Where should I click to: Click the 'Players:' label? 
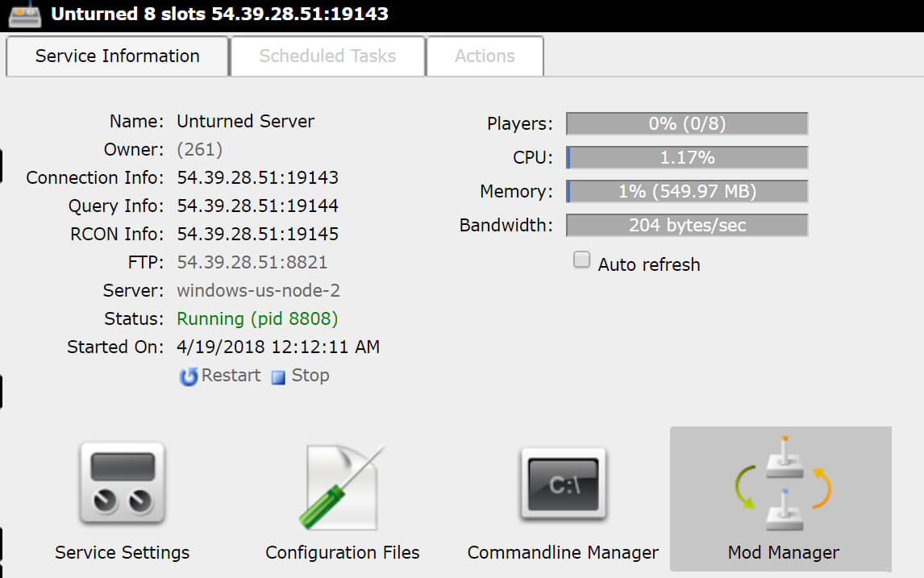click(x=520, y=123)
